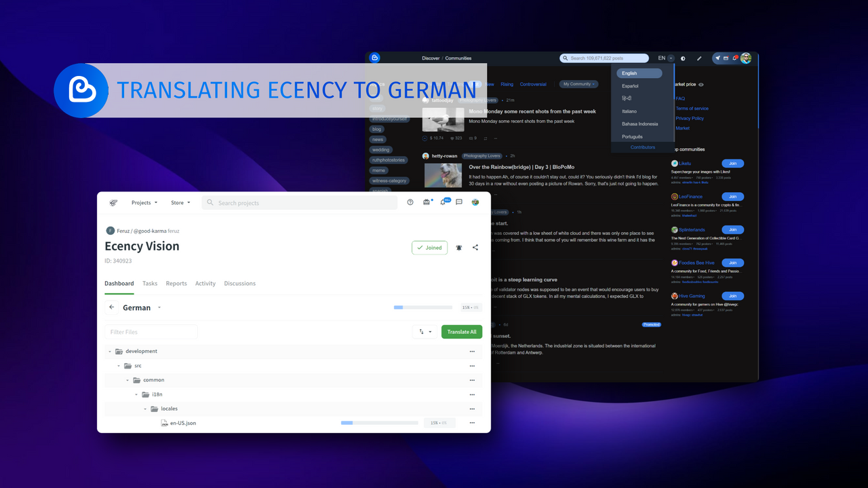
Task: Go back using the arrow beside German
Action: pos(112,307)
